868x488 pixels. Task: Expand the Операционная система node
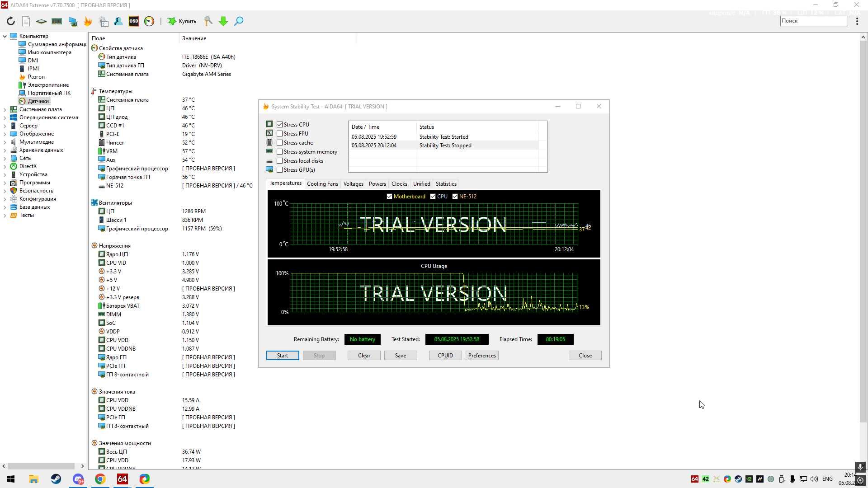click(5, 117)
